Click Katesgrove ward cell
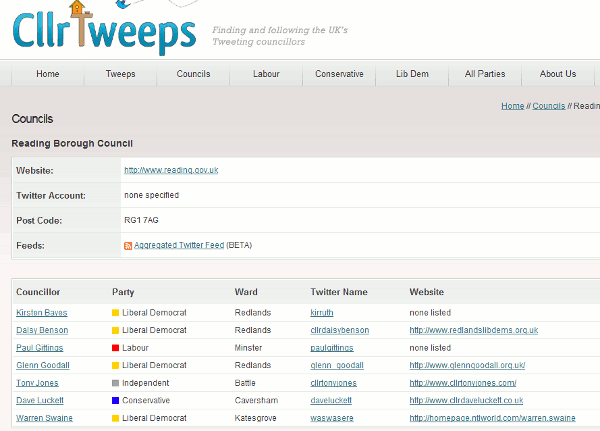The image size is (600, 431). (255, 418)
